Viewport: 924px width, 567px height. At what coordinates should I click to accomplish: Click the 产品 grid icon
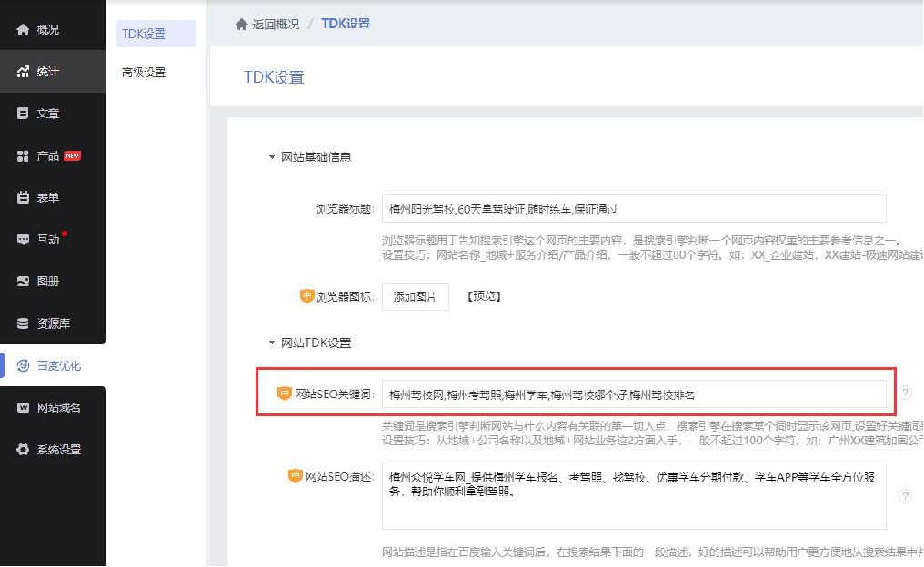point(23,156)
